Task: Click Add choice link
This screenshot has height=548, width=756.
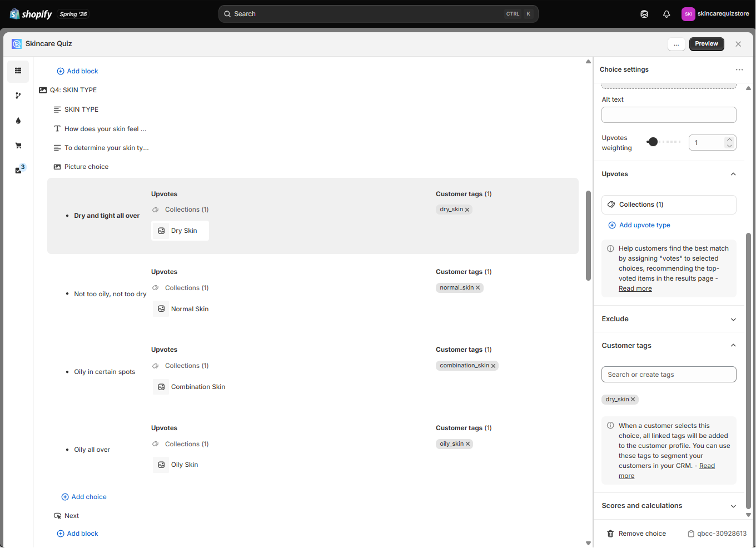Action: coord(84,497)
